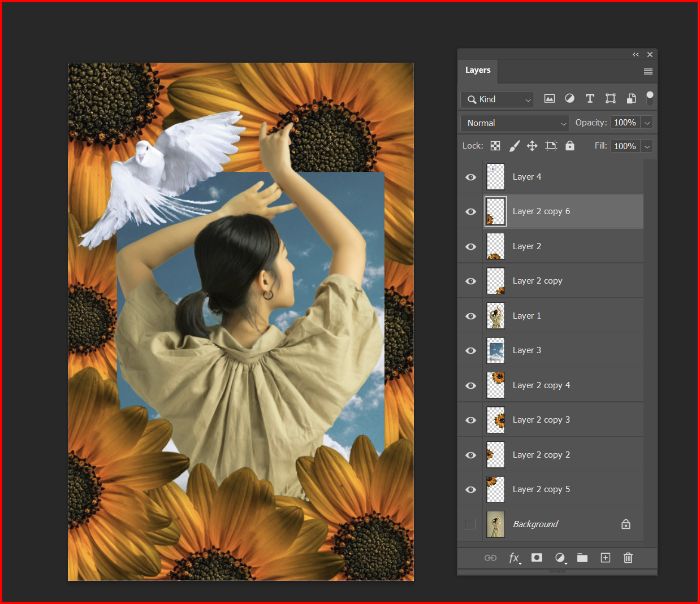The image size is (700, 604).
Task: Click the Opacity 100% value field
Action: [625, 123]
